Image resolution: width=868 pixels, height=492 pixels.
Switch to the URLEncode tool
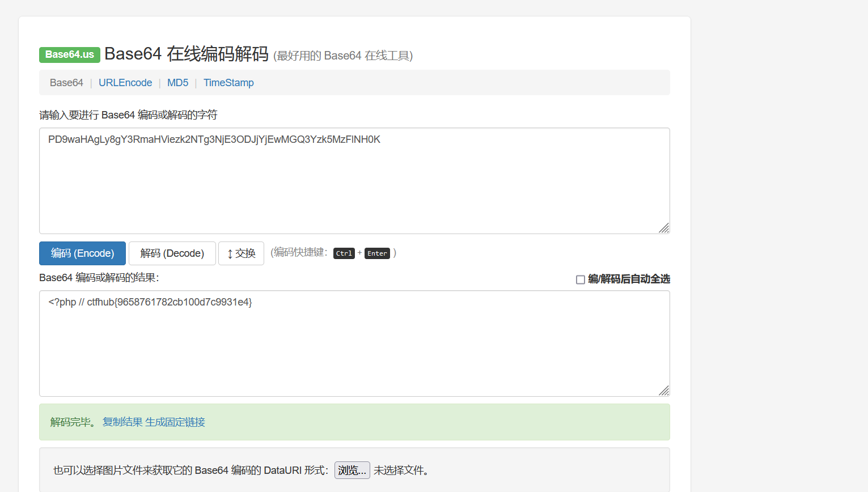pyautogui.click(x=125, y=82)
